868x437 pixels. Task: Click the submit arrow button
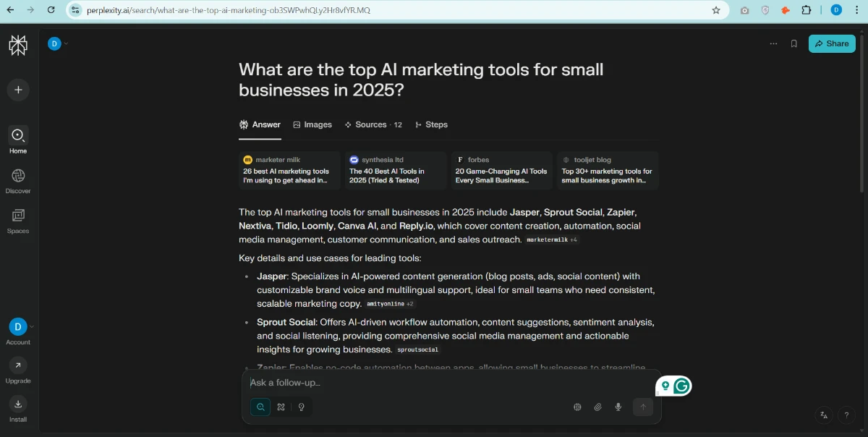643,407
